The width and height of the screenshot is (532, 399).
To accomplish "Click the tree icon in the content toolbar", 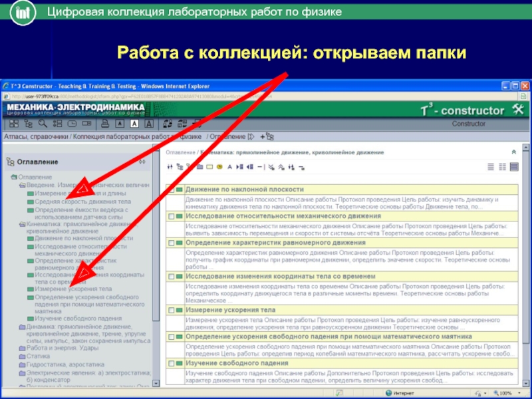I will click(x=180, y=167).
